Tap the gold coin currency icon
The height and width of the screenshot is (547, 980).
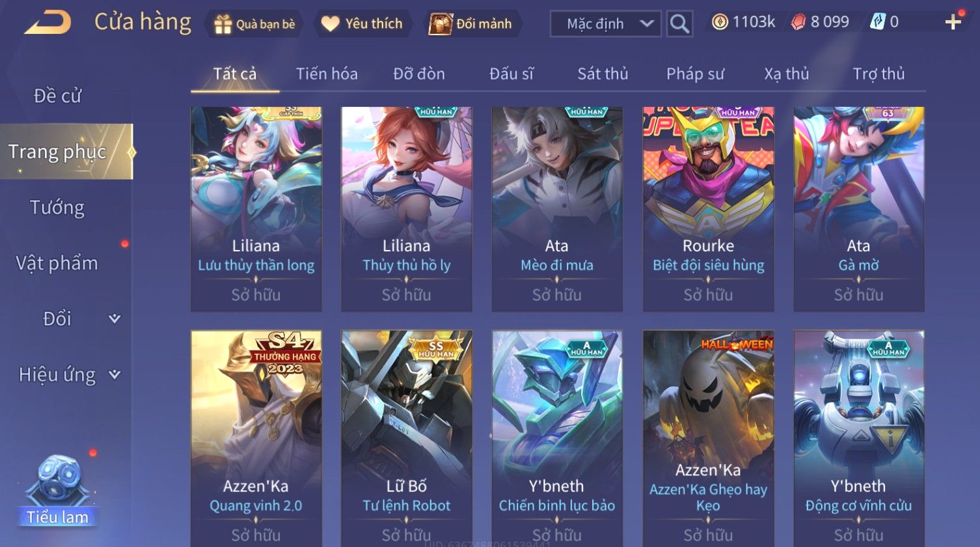[720, 22]
